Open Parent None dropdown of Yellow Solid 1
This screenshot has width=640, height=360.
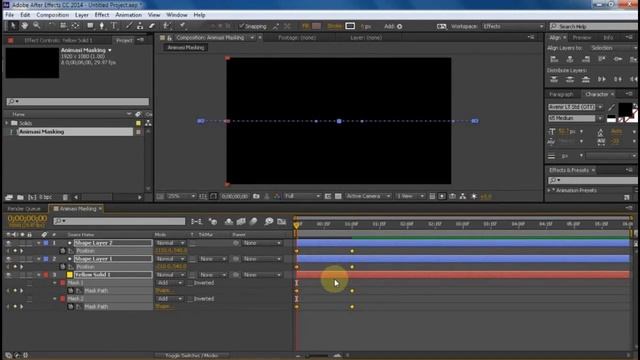click(262, 275)
